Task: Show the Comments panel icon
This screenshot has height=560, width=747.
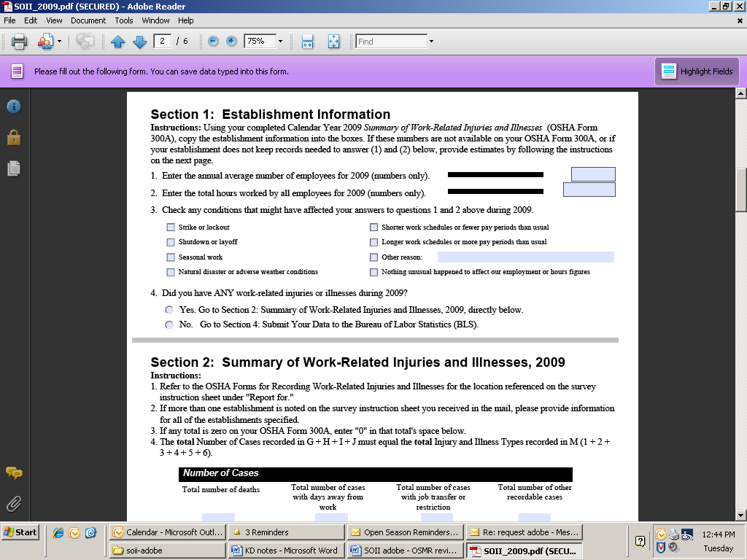Action: (13, 472)
